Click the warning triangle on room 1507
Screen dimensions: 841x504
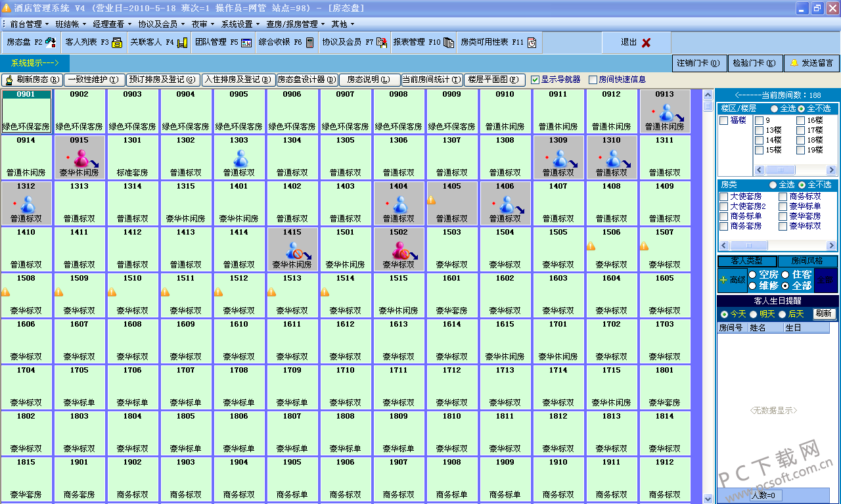645,246
